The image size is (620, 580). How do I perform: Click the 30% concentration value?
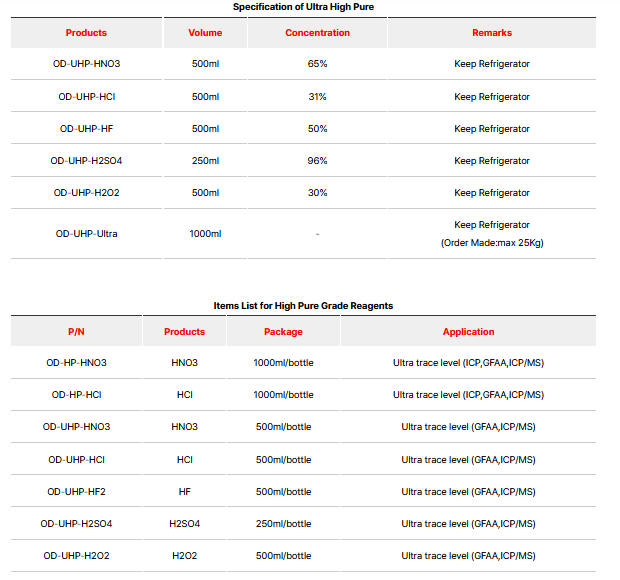(317, 193)
